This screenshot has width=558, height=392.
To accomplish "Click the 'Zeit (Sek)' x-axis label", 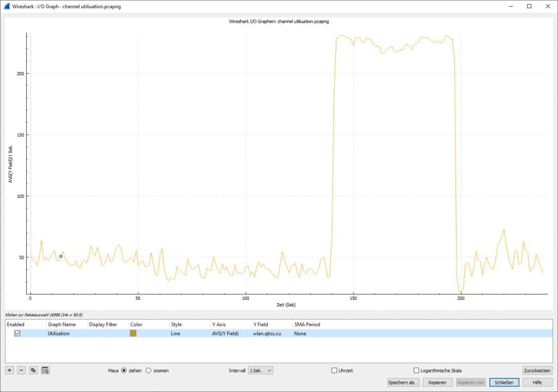I will (286, 305).
